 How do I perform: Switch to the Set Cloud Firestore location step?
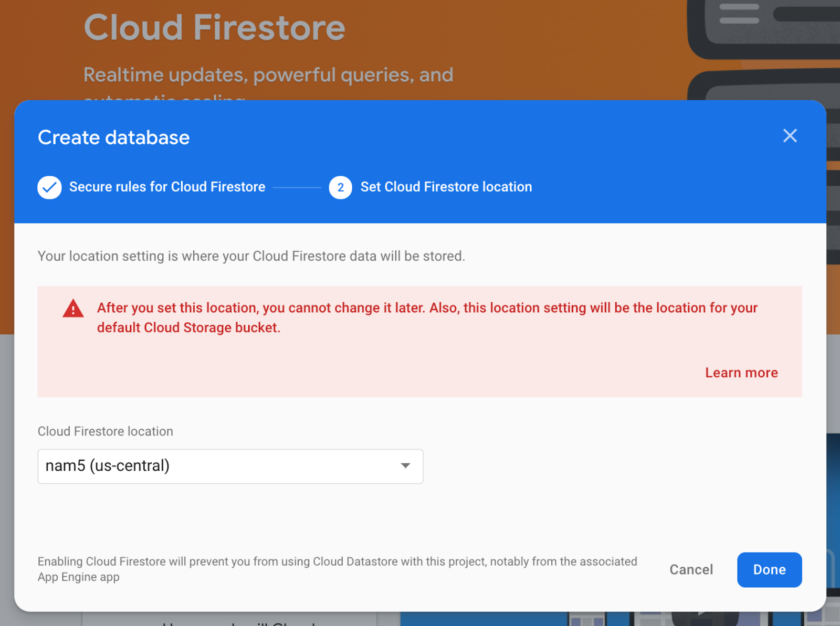pyautogui.click(x=446, y=187)
